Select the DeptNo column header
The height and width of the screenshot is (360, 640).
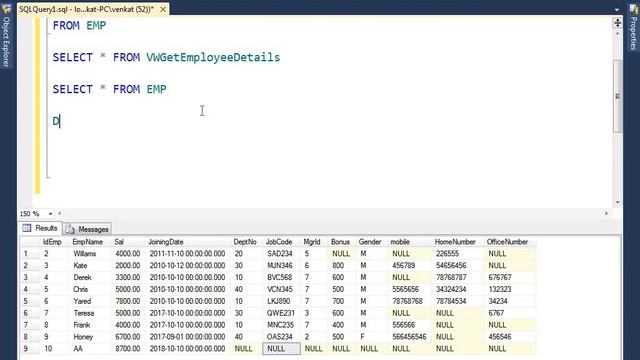(x=247, y=242)
